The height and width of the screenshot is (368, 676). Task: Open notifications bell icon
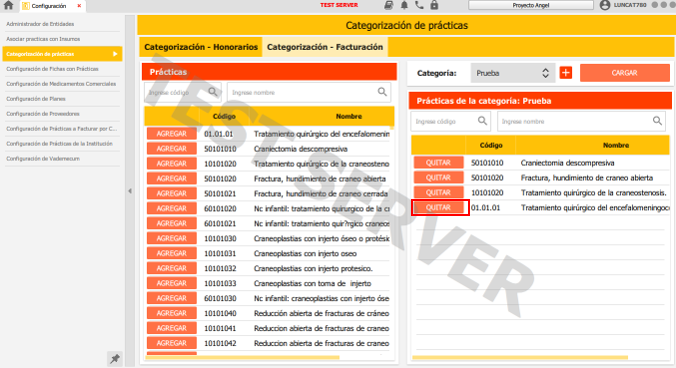404,5
